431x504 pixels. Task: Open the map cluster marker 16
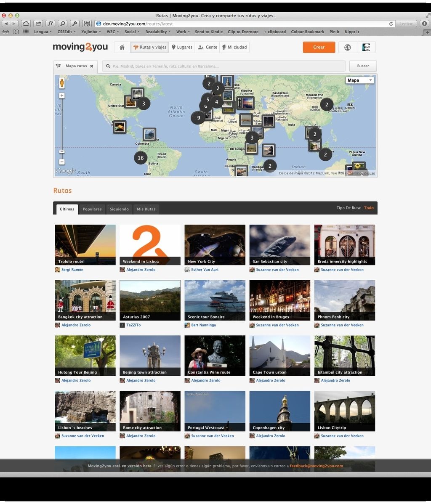click(141, 158)
